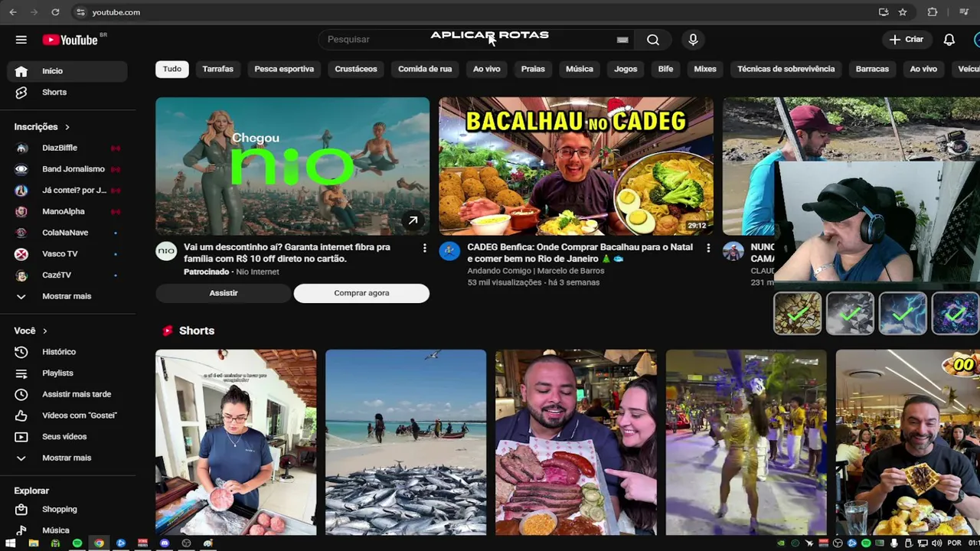Open the Inscrições section header
The height and width of the screenshot is (551, 980).
point(42,127)
